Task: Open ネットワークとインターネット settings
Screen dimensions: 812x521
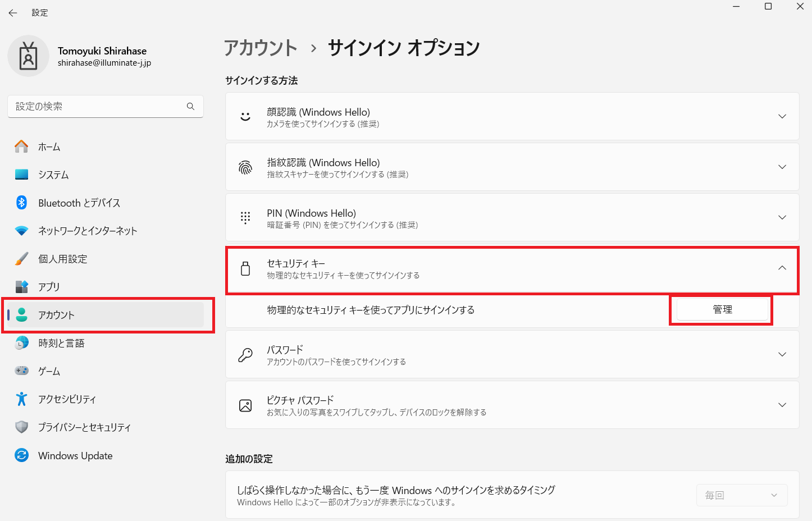Action: pos(106,231)
